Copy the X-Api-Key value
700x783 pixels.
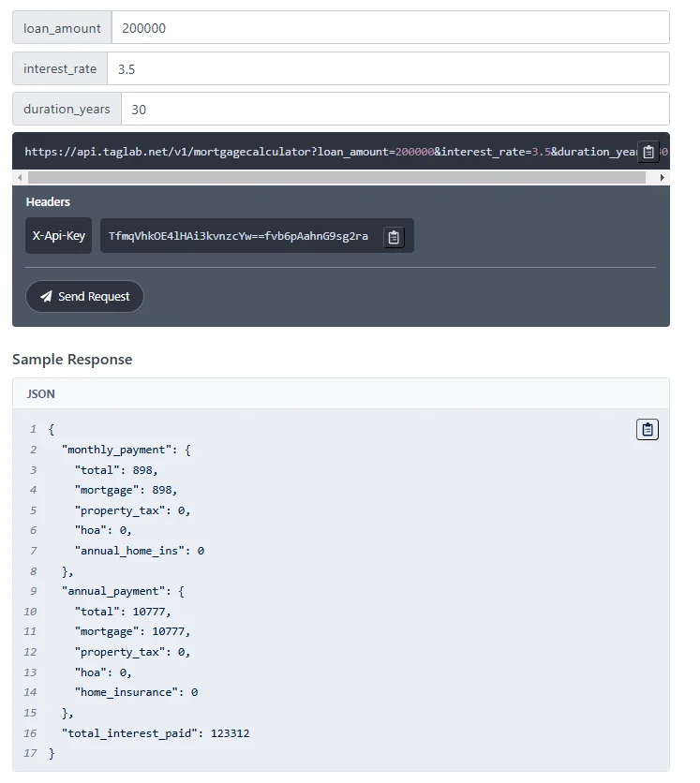[x=394, y=237]
